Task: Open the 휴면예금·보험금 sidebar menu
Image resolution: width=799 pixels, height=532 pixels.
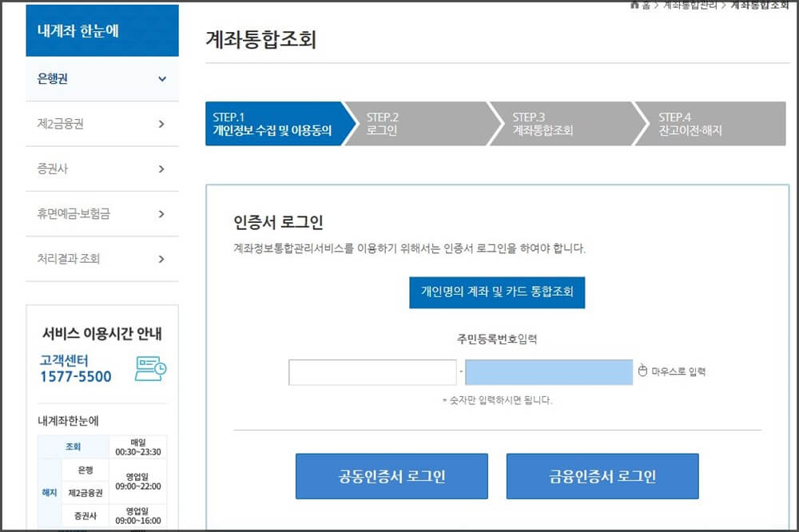Action: [x=102, y=214]
